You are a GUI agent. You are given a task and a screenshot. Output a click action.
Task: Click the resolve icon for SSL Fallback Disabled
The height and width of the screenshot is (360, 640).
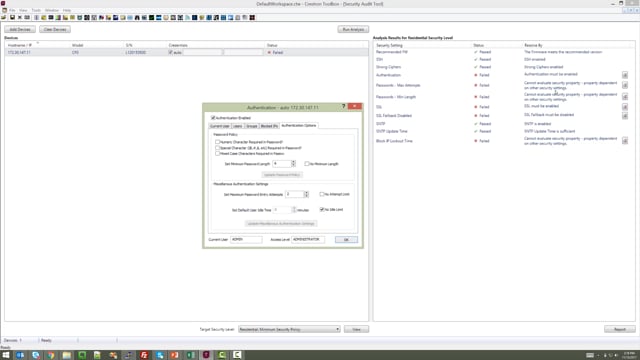pyautogui.click(x=624, y=116)
